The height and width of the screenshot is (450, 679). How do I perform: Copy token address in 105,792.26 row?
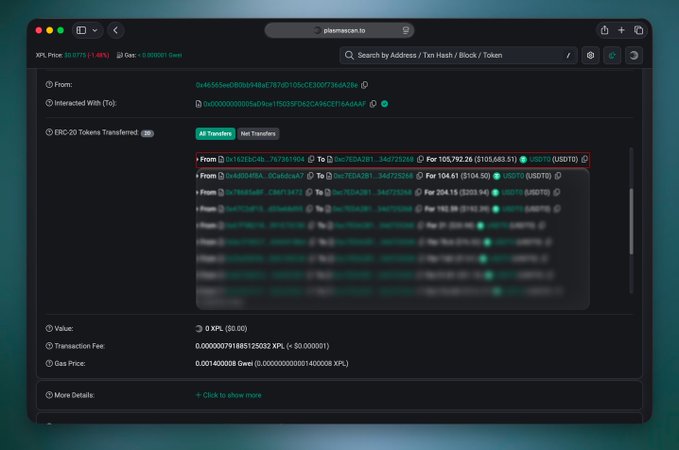coord(585,159)
